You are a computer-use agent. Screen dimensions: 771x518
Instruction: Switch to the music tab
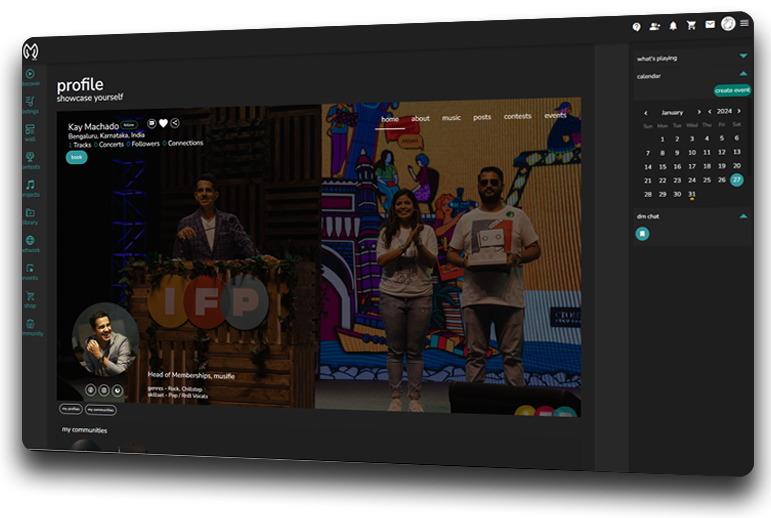[451, 118]
